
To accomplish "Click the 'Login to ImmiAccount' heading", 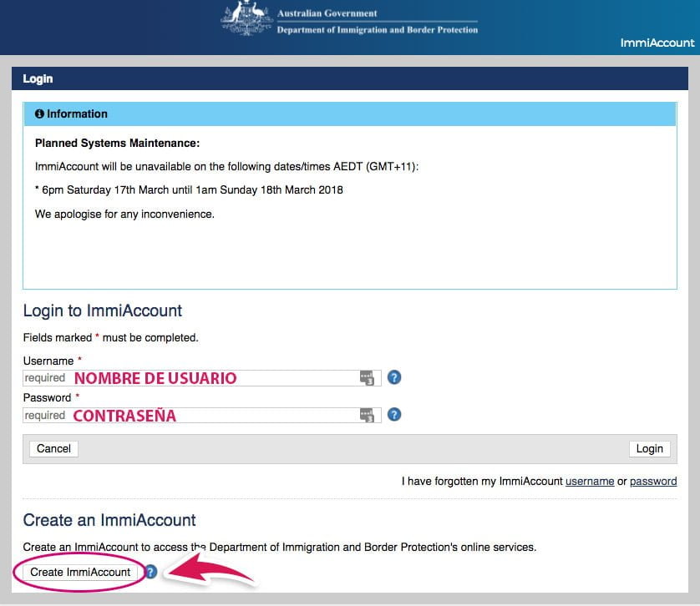I will (x=103, y=311).
